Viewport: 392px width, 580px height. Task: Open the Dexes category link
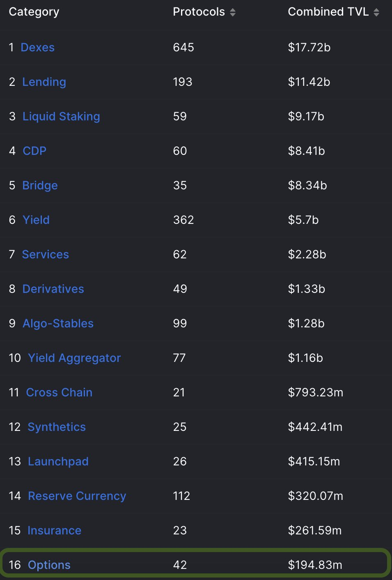(37, 47)
